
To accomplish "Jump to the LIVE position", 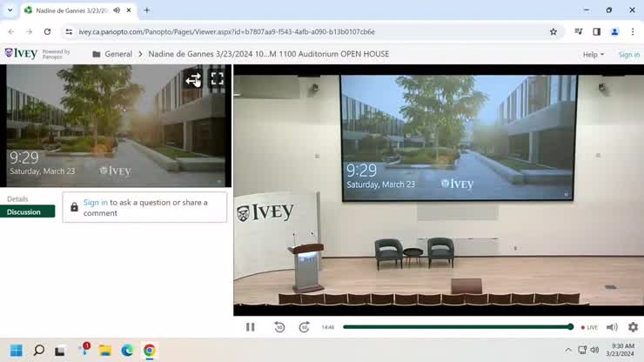I will pyautogui.click(x=589, y=327).
